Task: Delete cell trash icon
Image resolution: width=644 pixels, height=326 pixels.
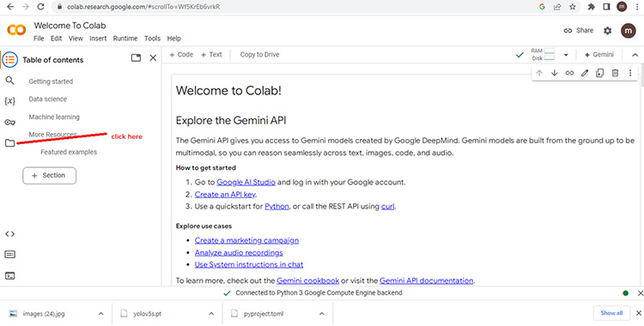Action: [x=615, y=73]
